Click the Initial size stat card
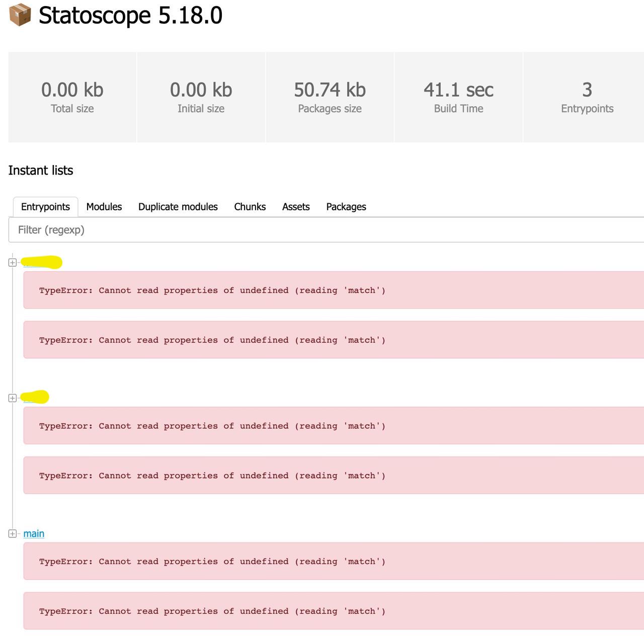Screen dimensions: 644x644 201,97
